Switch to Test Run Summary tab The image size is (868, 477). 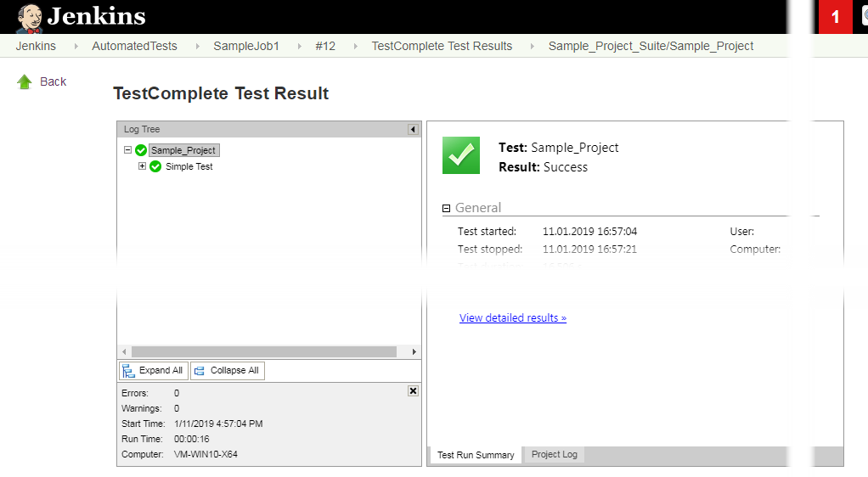[476, 455]
